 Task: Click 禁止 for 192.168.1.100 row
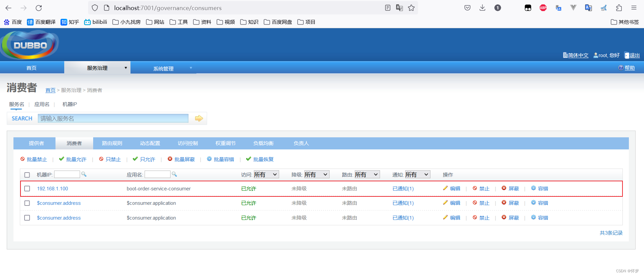tap(481, 188)
